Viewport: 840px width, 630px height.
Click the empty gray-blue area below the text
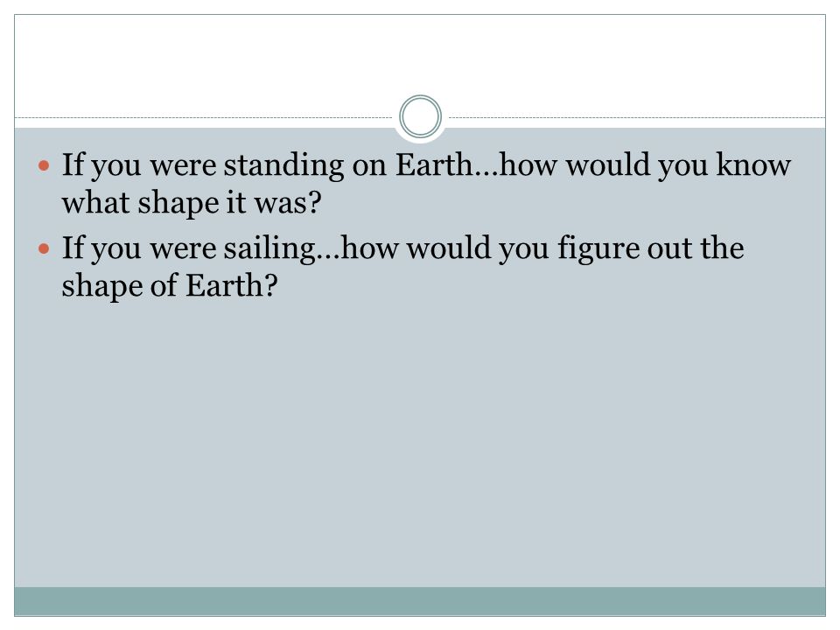click(420, 444)
